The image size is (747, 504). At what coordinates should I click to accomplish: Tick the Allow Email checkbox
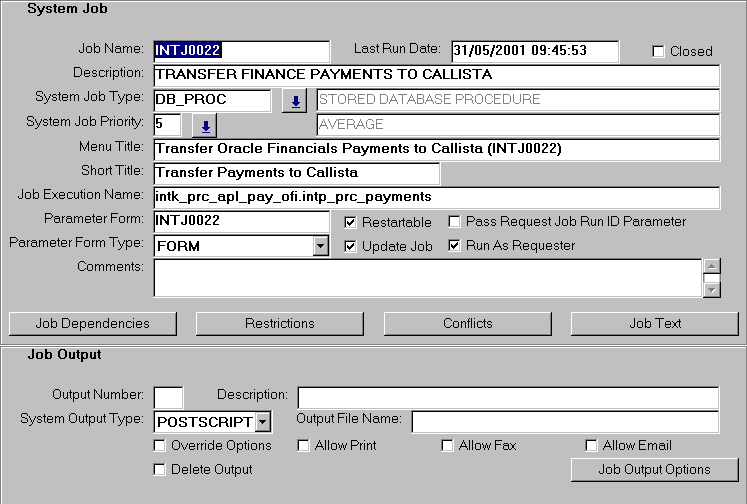coord(592,446)
